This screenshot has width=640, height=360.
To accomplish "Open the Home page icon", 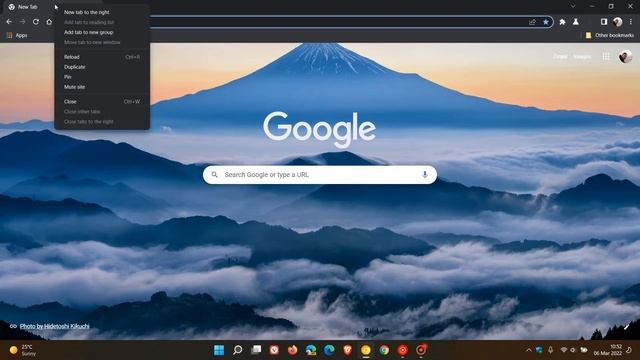I will coord(49,22).
